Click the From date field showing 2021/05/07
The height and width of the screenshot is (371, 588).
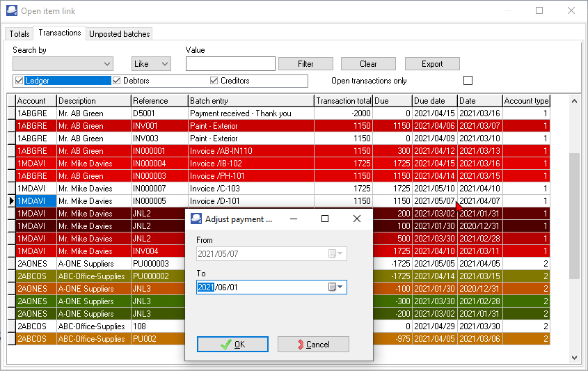[271, 254]
